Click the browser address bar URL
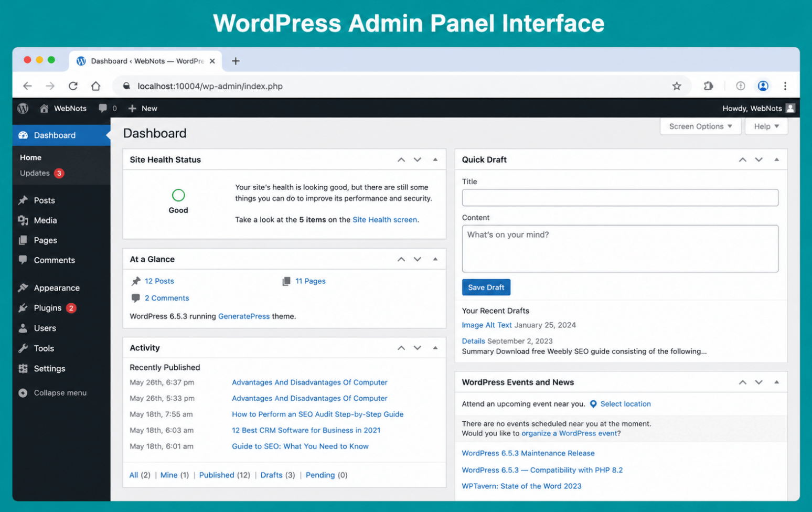The height and width of the screenshot is (512, 812). (210, 86)
